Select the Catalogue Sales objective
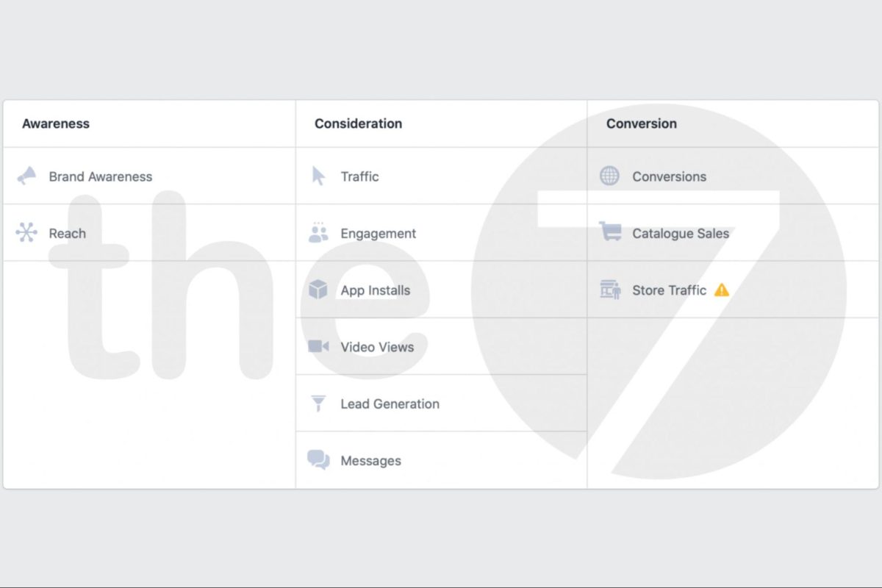Image resolution: width=882 pixels, height=588 pixels. coord(681,234)
